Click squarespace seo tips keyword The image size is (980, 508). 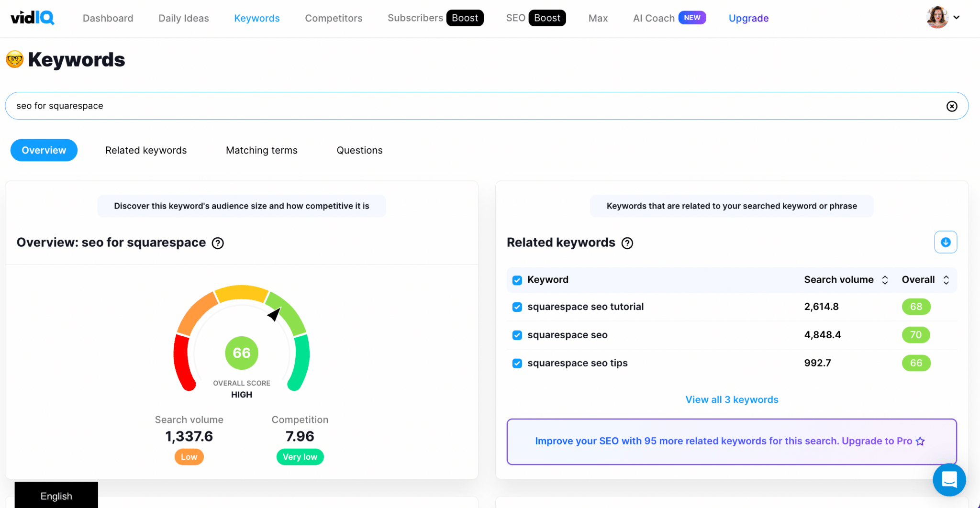point(578,363)
